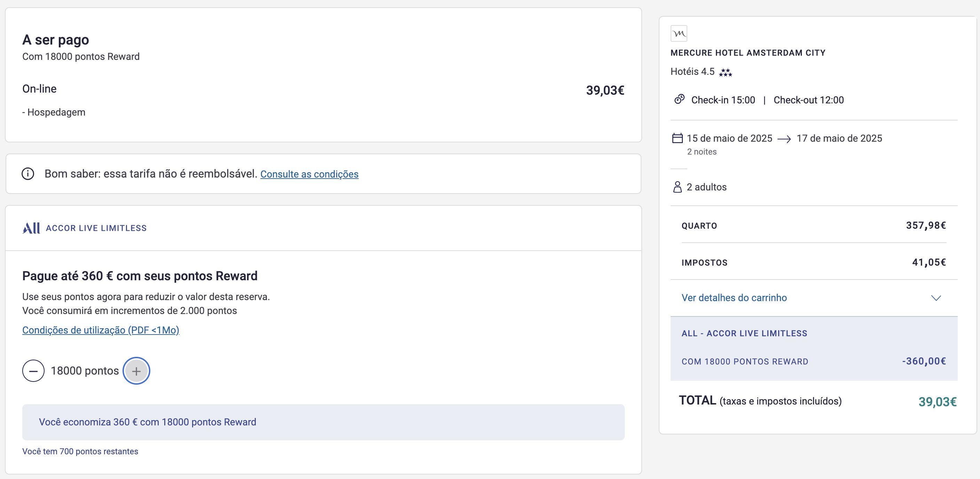The height and width of the screenshot is (479, 980).
Task: Open the Consulte as condições link
Action: [309, 174]
